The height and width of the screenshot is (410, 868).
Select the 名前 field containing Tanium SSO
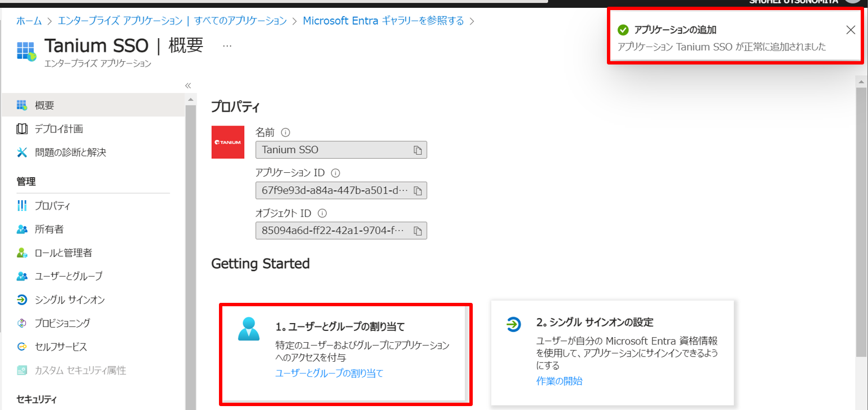(341, 150)
